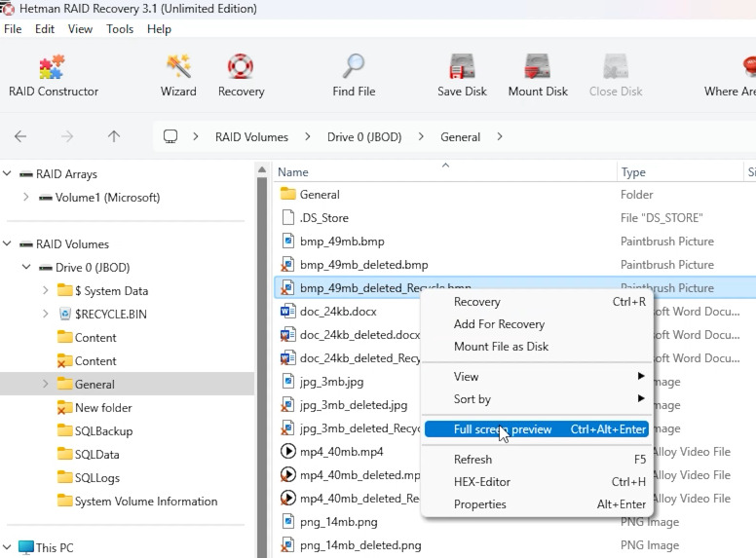Expand the General folder in tree

coord(46,384)
